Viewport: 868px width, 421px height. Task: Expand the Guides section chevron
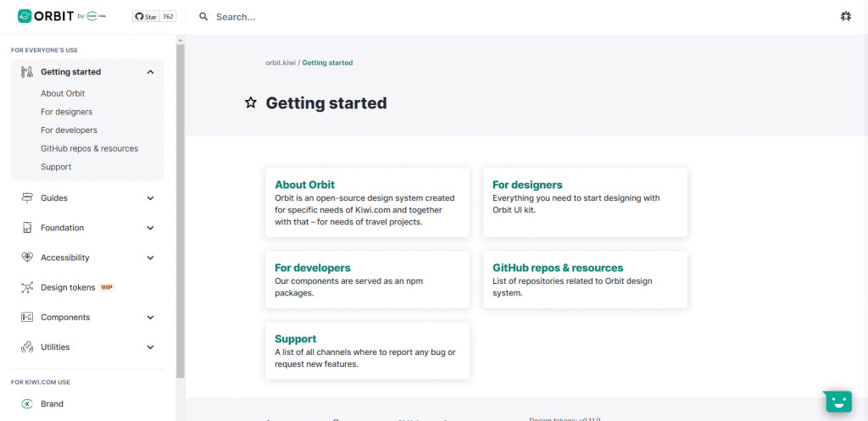(x=150, y=198)
